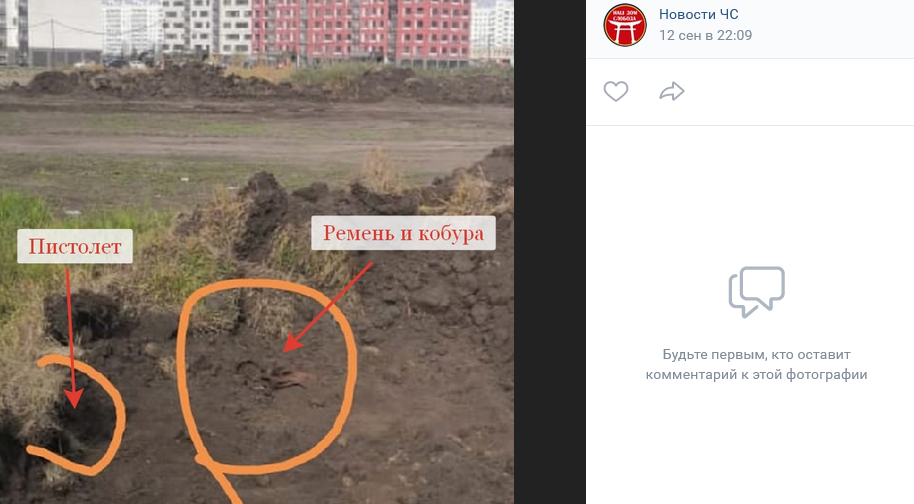914x504 pixels.
Task: Open the Новости ЧС community name link
Action: (x=698, y=15)
